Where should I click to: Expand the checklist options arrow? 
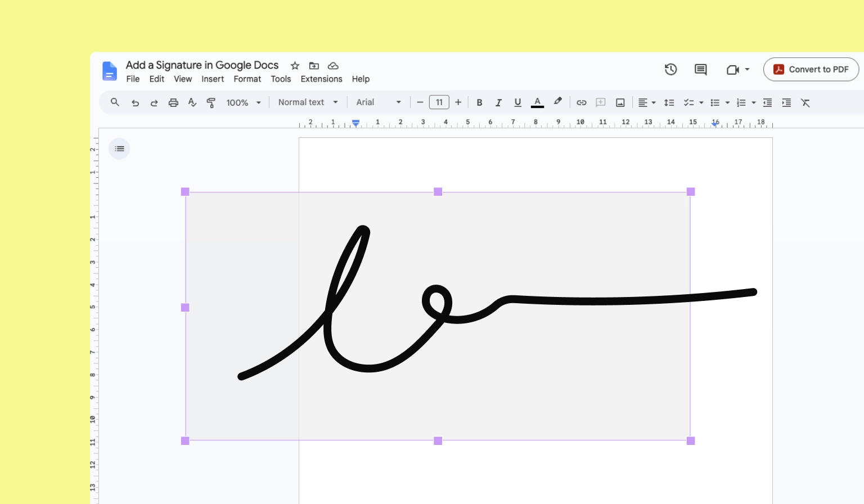[701, 102]
